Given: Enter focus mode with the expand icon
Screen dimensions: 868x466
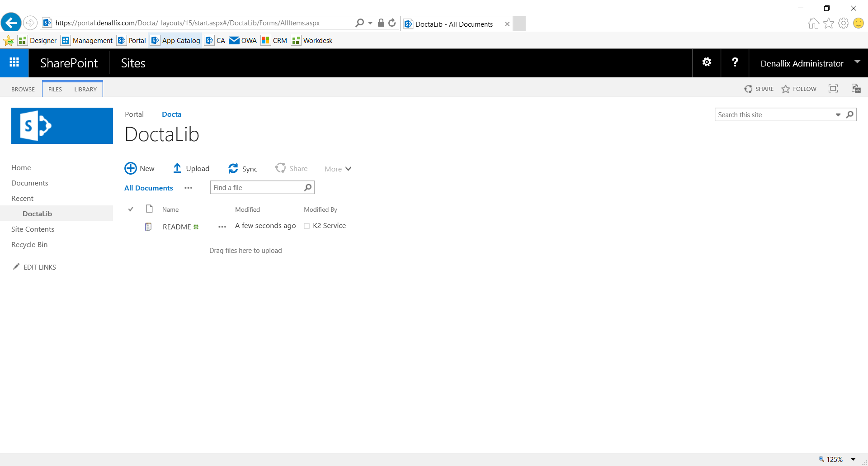Looking at the screenshot, I should point(833,88).
